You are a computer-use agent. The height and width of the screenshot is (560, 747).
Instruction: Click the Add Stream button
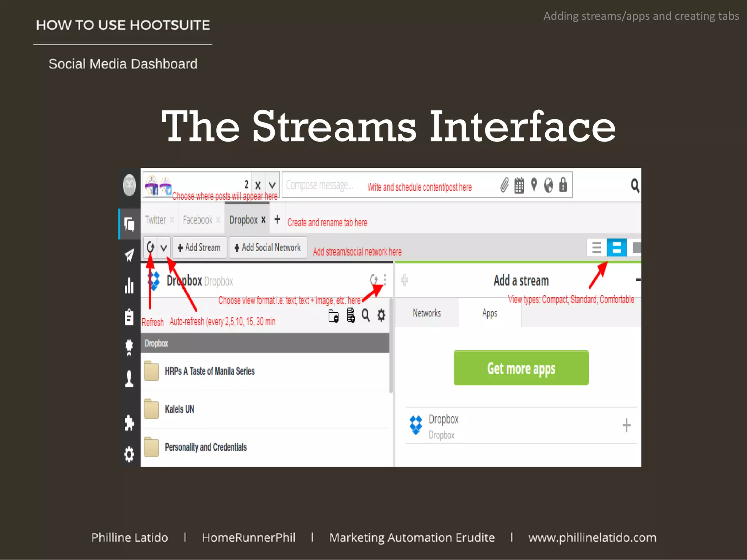point(200,248)
